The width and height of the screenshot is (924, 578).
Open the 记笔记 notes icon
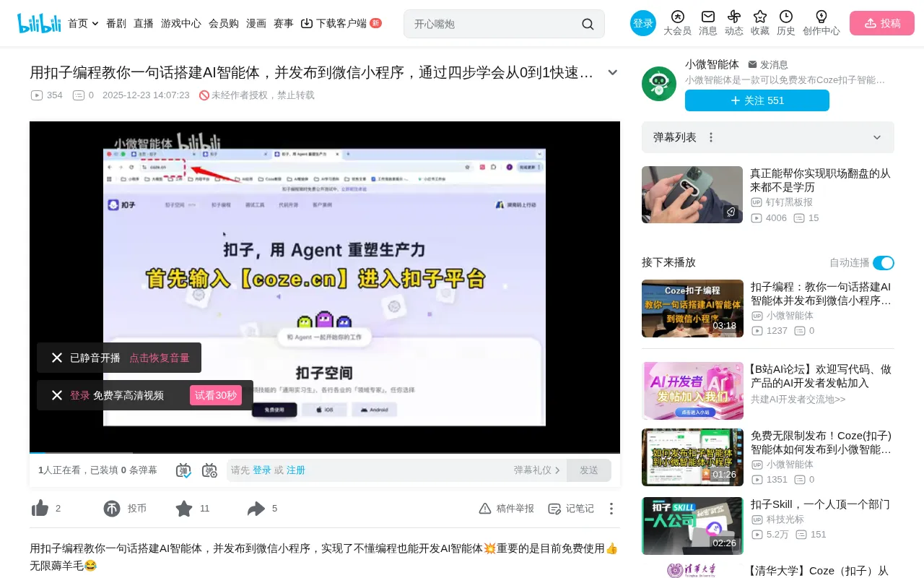[554, 509]
